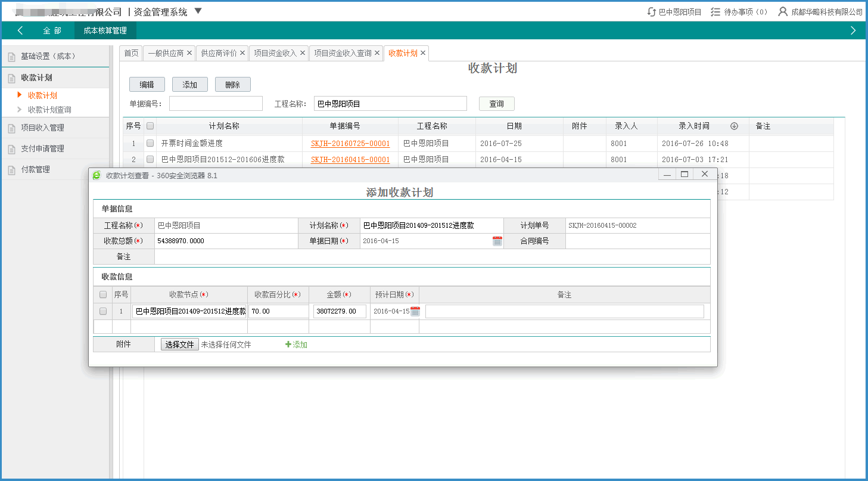Open the SKJH-20160415-00001 document link
868x481 pixels.
[x=350, y=160]
